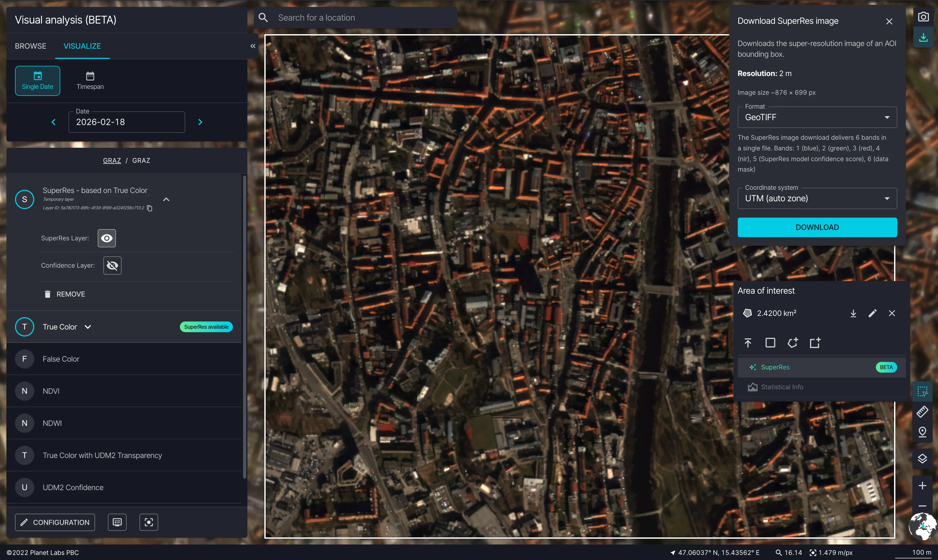This screenshot has height=560, width=938.
Task: Select the NDWI layer
Action: 124,423
